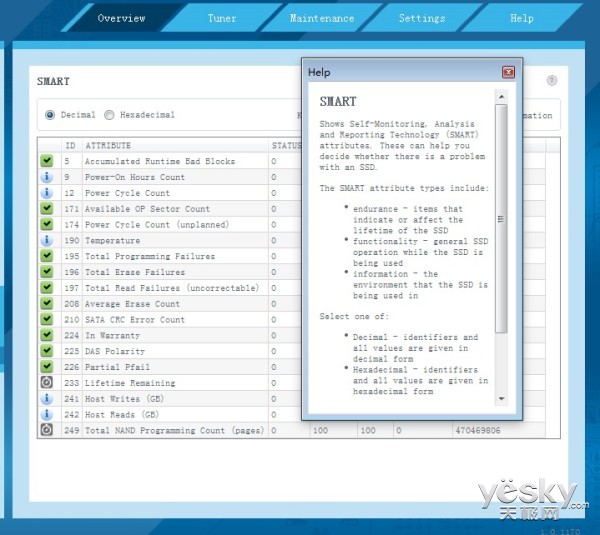The width and height of the screenshot is (600, 535).
Task: Click the gauge icon for Lifetime Remaining
Action: (x=47, y=382)
